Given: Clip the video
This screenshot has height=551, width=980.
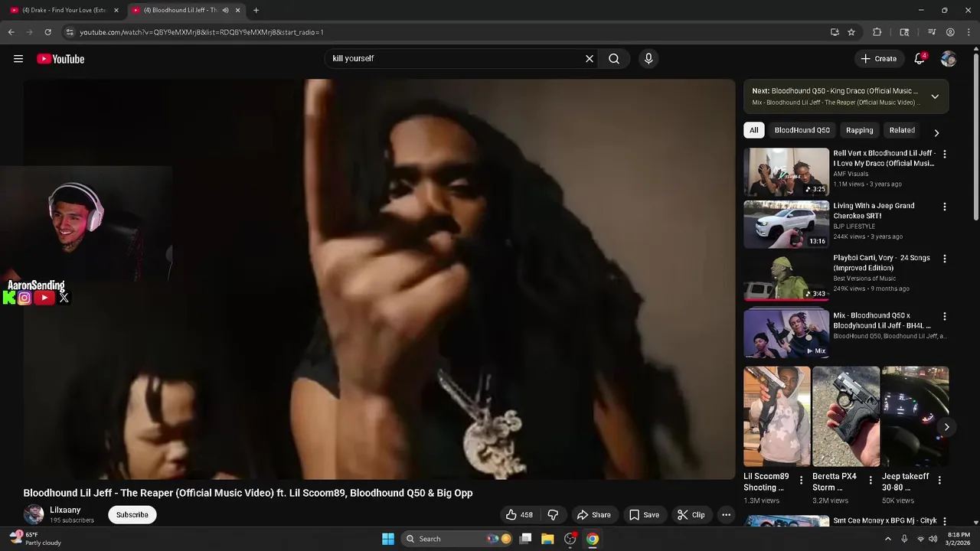Looking at the screenshot, I should pos(691,515).
